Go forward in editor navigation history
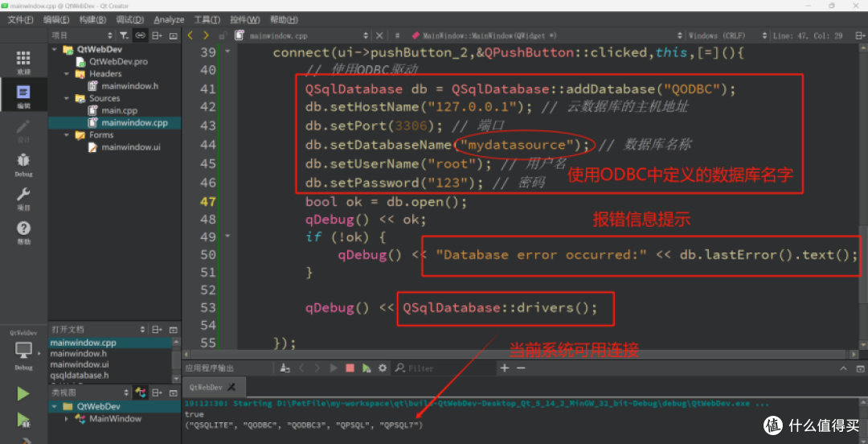The image size is (868, 444). click(206, 35)
